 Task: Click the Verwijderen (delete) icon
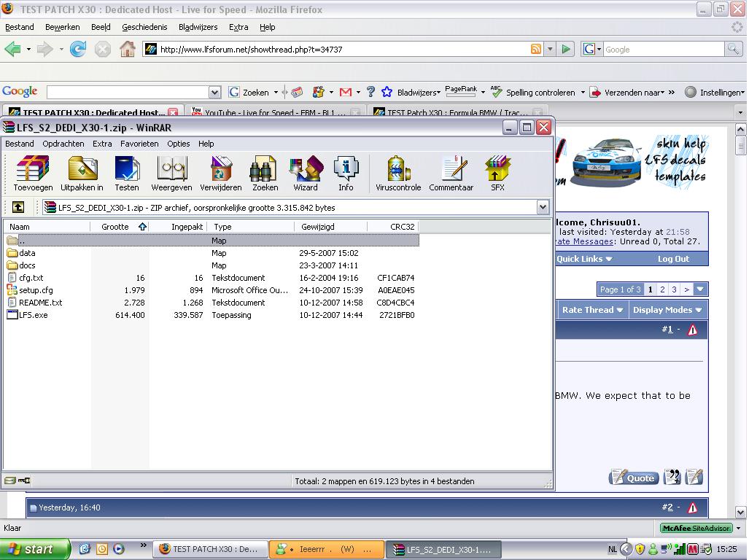pyautogui.click(x=221, y=174)
